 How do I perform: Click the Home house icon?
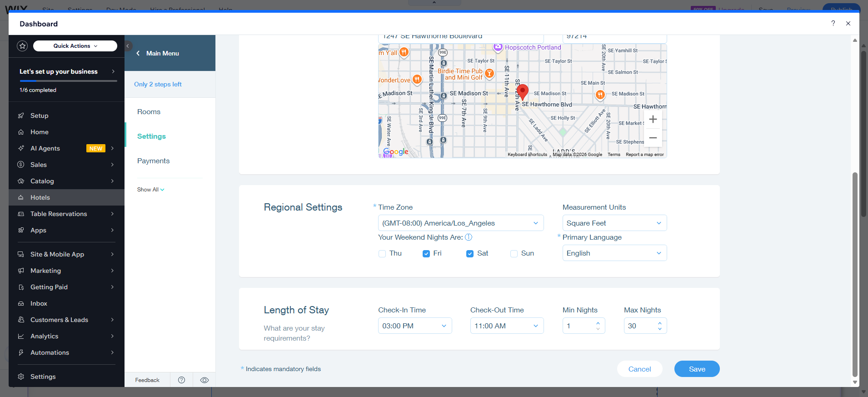[x=21, y=132]
